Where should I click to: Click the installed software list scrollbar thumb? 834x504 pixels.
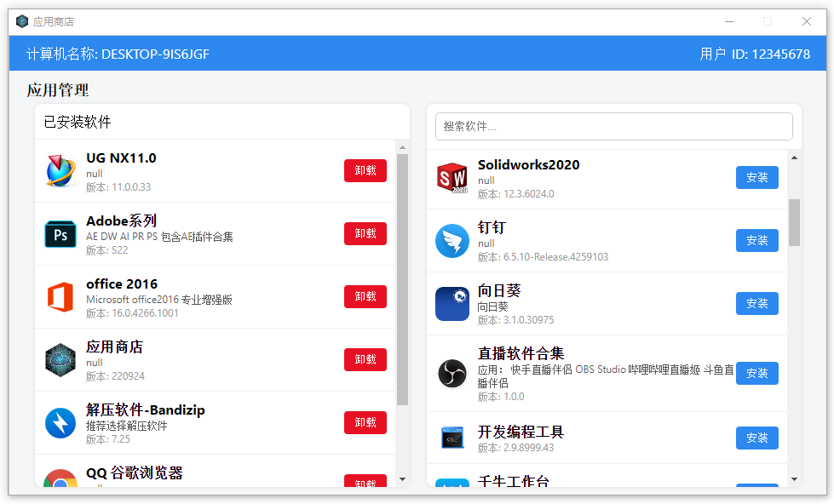403,279
